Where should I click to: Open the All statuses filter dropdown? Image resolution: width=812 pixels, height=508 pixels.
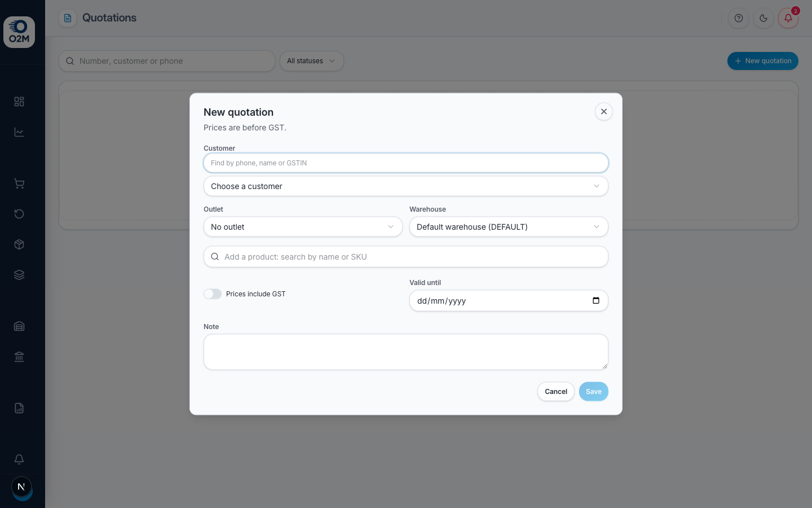[312, 61]
